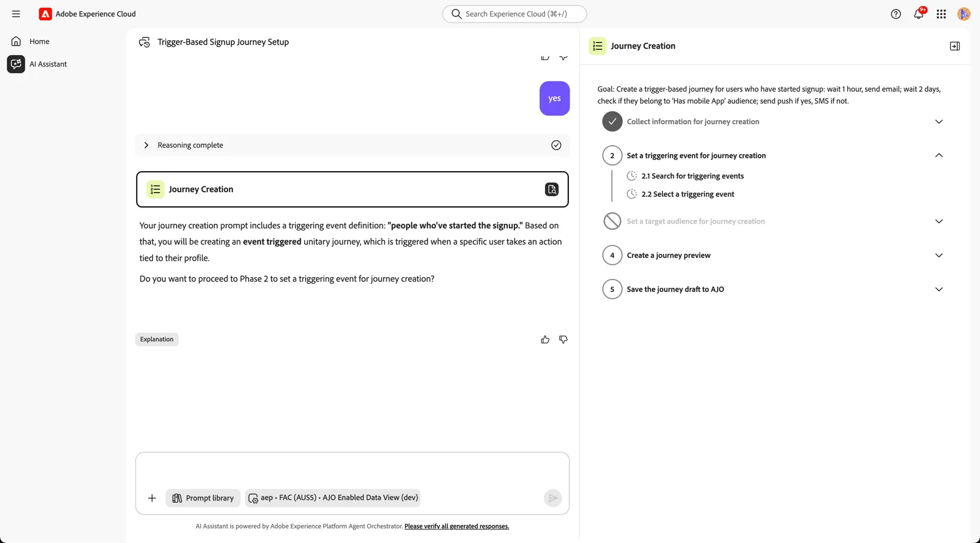
Task: Click the Explanation tag
Action: point(157,340)
